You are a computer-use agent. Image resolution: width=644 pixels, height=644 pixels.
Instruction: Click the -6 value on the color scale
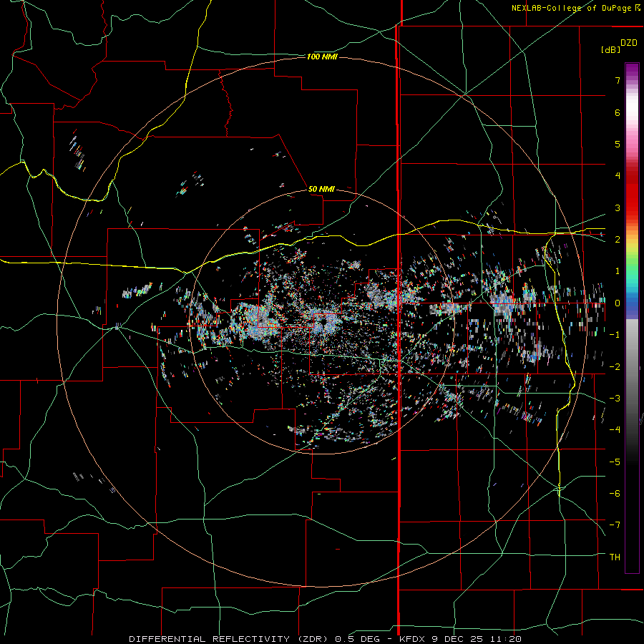coord(615,494)
